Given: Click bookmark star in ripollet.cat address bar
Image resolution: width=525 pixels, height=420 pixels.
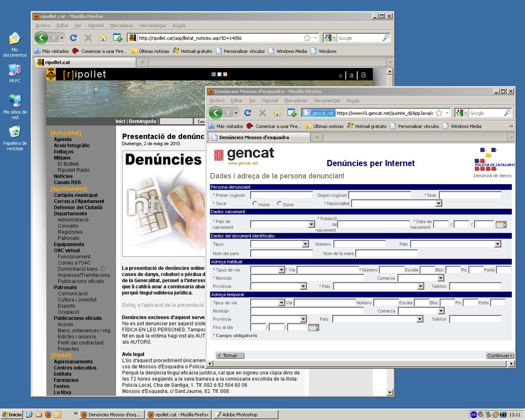Looking at the screenshot, I should pos(307,37).
